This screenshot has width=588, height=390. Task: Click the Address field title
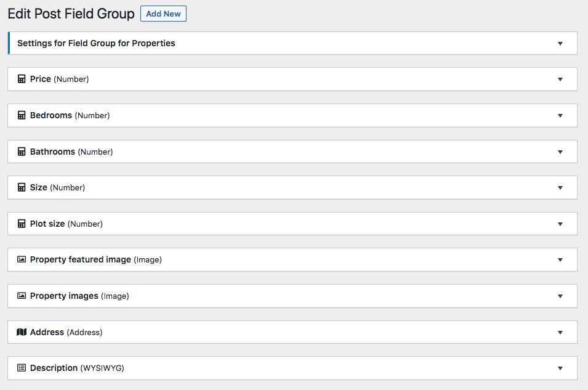point(47,332)
